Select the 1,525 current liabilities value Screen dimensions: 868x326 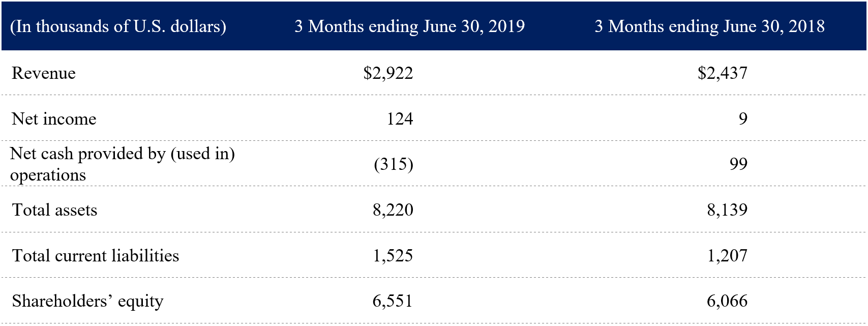pyautogui.click(x=393, y=255)
